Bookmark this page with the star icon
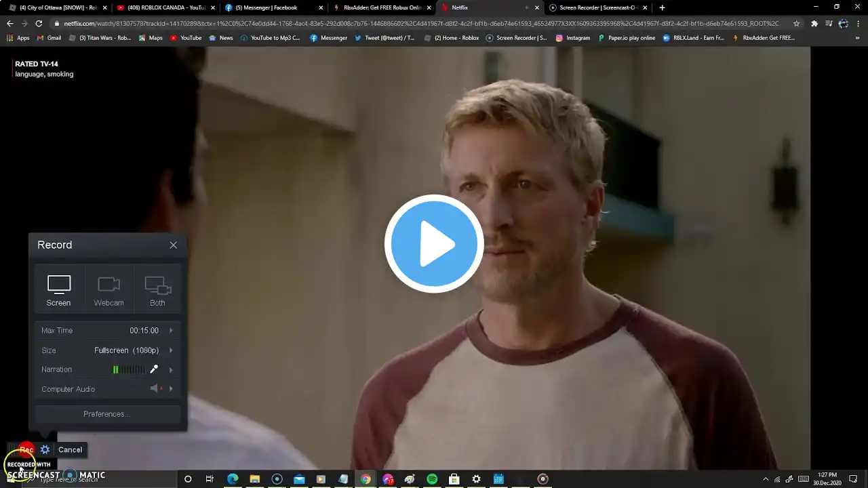868x488 pixels. coord(796,24)
